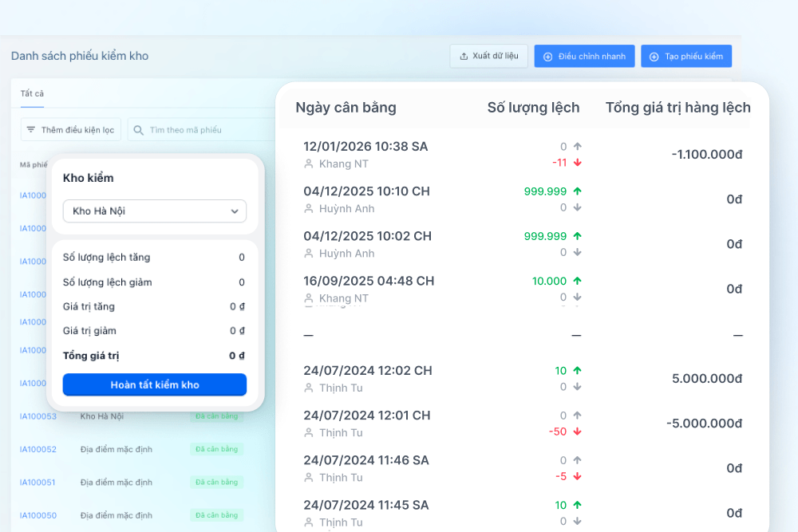This screenshot has width=798, height=532.
Task: Open the Kho Hà Nội warehouse dropdown
Action: pos(155,211)
